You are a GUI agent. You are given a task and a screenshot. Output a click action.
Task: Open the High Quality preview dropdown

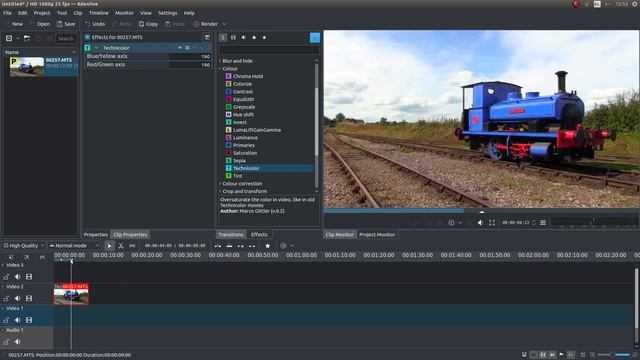pos(24,246)
